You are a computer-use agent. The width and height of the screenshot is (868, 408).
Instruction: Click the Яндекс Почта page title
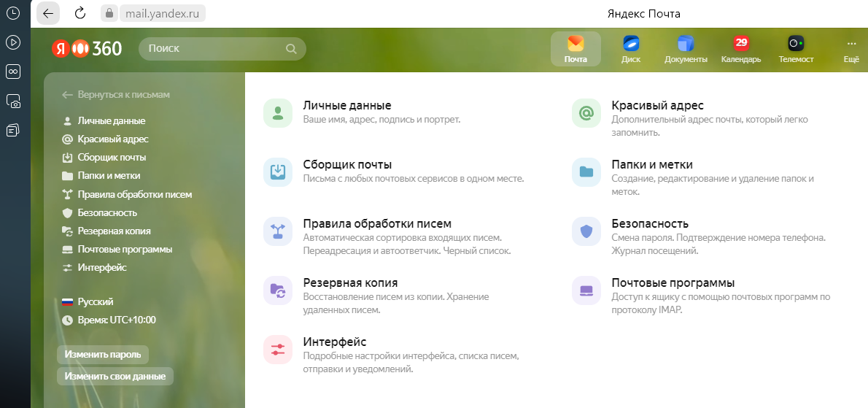644,13
